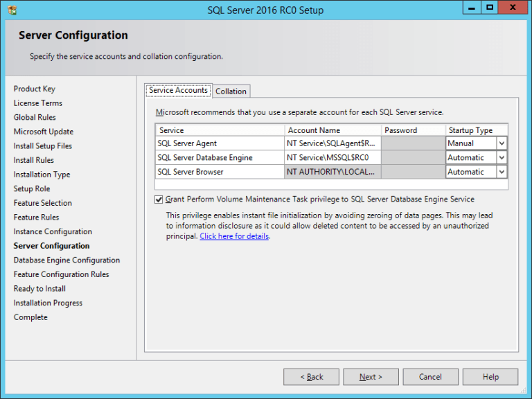Close the SQL Server Setup window

tap(513, 8)
